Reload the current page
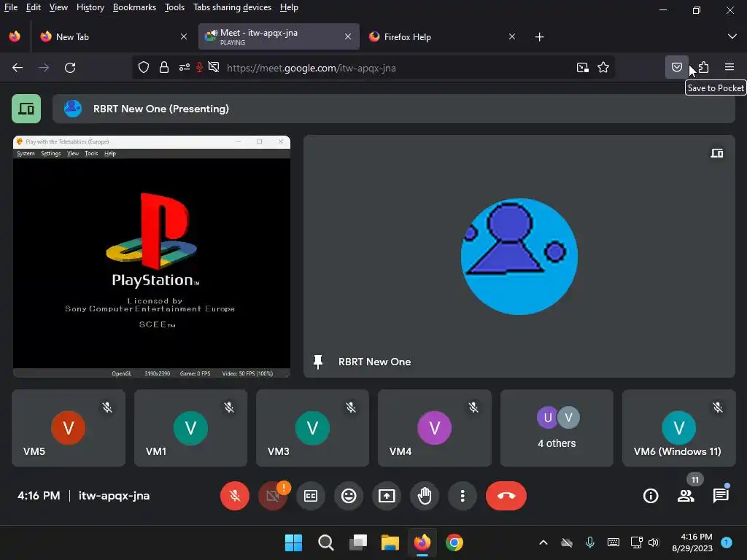The image size is (747, 560). (x=70, y=68)
